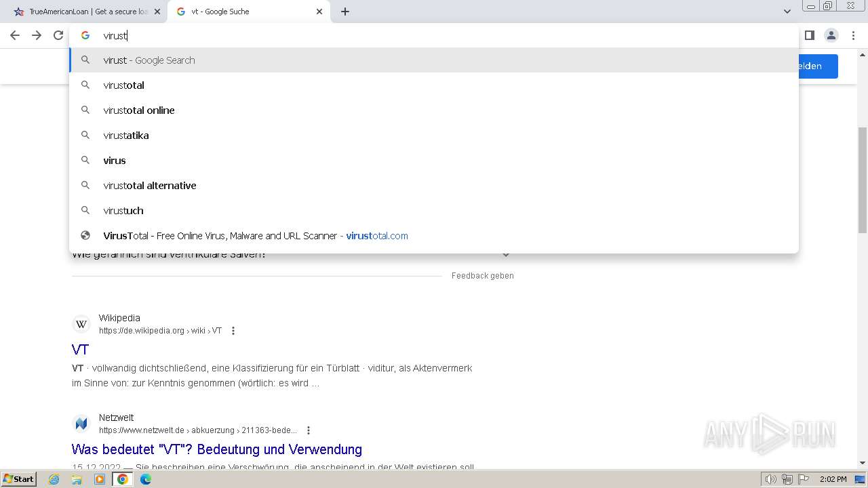The height and width of the screenshot is (488, 868).
Task: Select the 'virustotal online' suggestion
Action: point(434,110)
